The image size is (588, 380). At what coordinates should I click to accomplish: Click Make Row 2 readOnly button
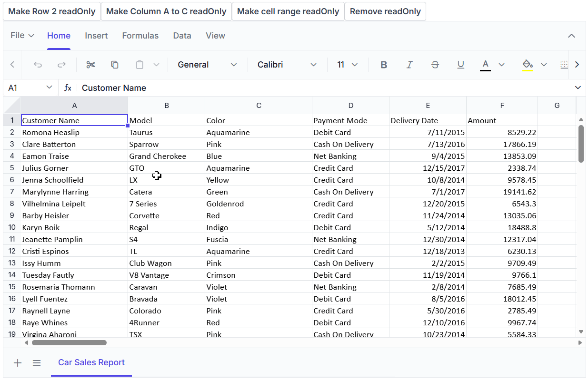click(52, 11)
